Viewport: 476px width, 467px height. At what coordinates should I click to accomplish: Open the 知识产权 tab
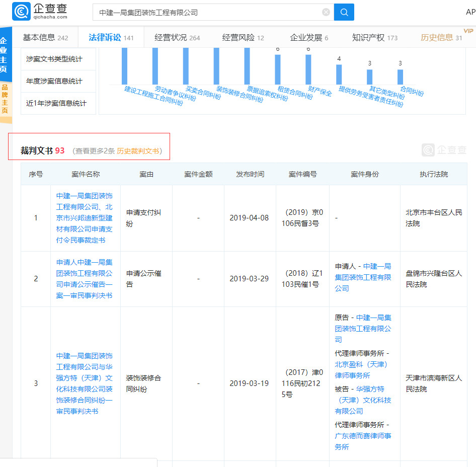(x=374, y=38)
